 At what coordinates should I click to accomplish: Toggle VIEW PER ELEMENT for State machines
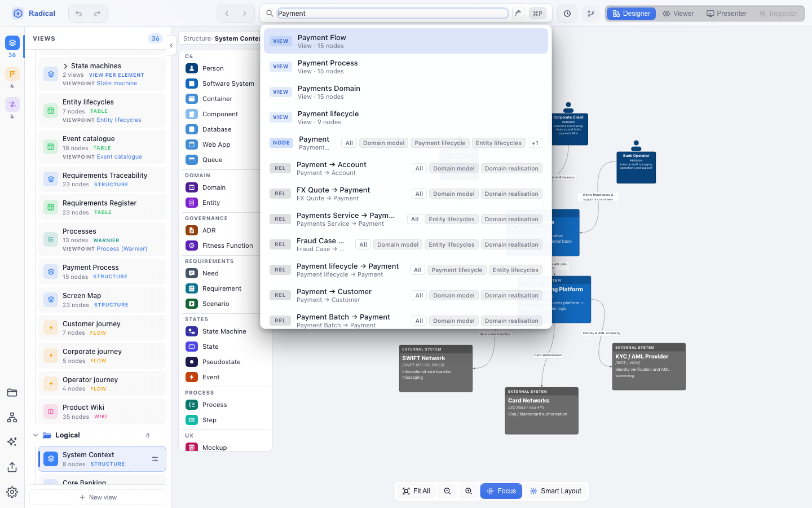point(117,75)
